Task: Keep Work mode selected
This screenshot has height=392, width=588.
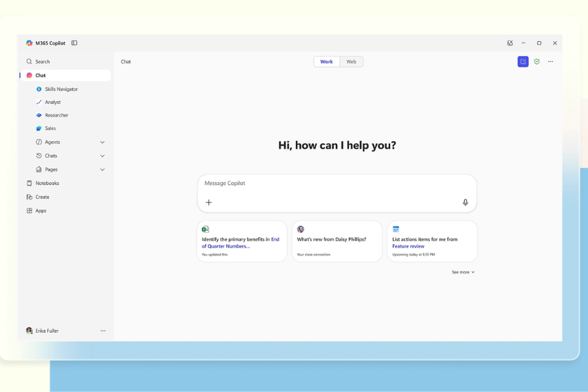Action: coord(327,61)
